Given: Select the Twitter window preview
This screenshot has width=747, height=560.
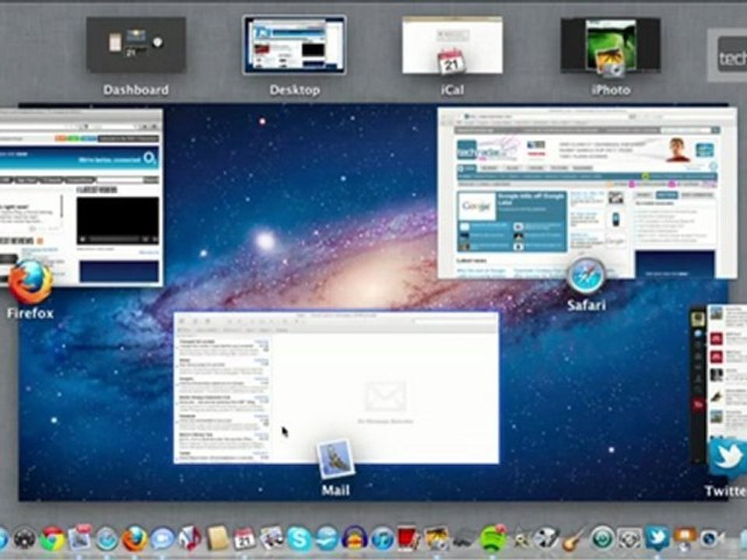Looking at the screenshot, I should (719, 383).
